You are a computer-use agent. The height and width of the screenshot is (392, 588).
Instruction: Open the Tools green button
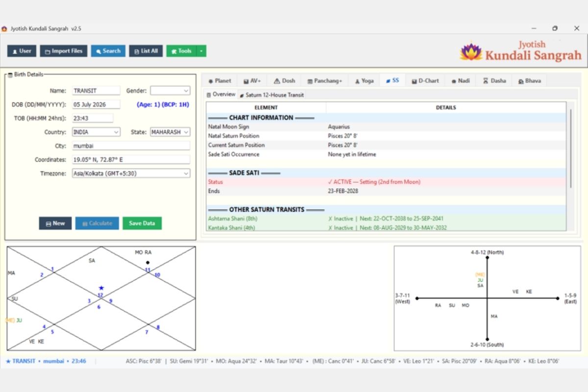coord(181,51)
